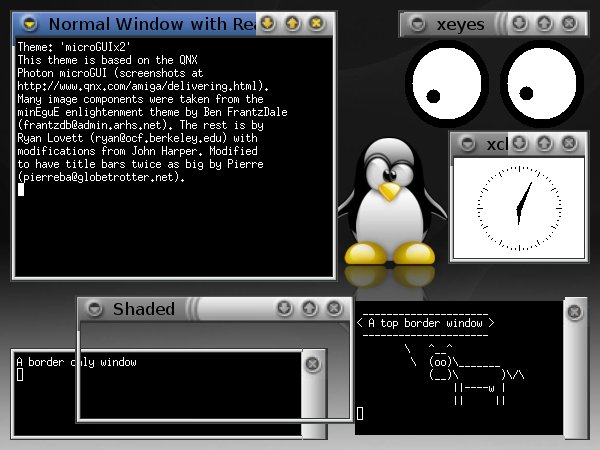Screen dimensions: 600x450
Task: Click the 'A top border window' speech text
Action: (425, 323)
